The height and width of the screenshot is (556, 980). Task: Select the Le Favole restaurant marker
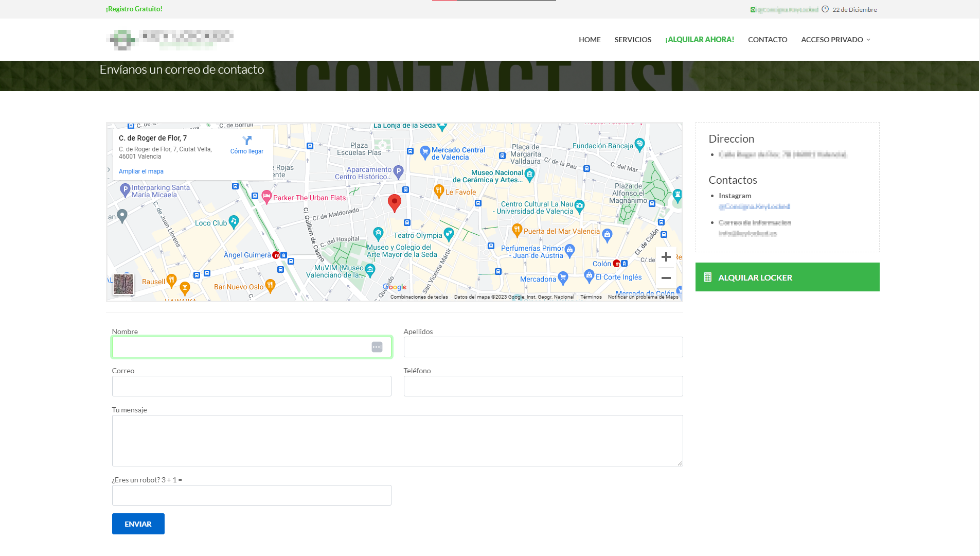439,191
